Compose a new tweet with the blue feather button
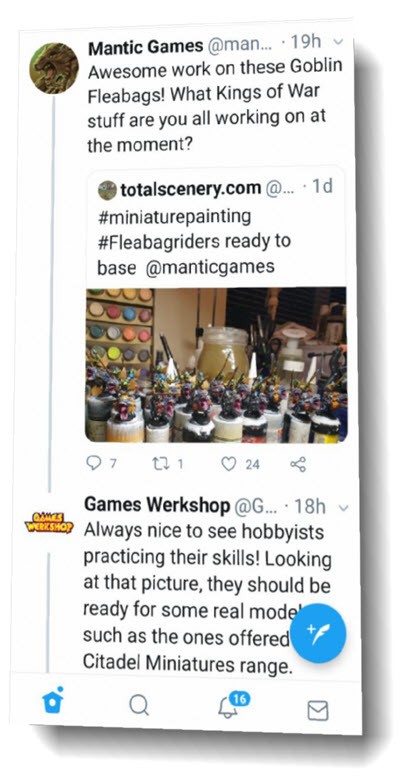The image size is (400, 777). [x=317, y=633]
